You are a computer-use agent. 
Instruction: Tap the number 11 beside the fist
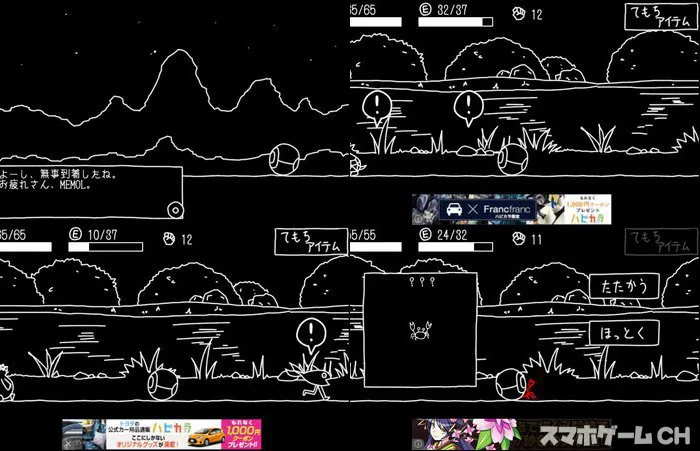(x=536, y=240)
